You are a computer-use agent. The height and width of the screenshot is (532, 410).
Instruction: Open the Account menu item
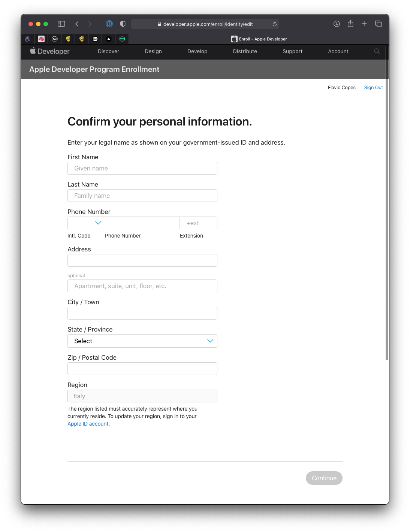click(x=338, y=51)
